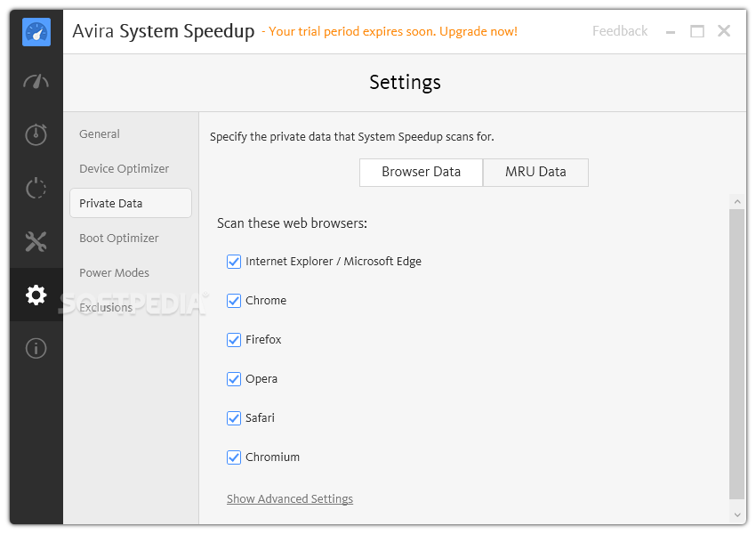The image size is (756, 534).
Task: Maximize the Avira window
Action: tap(697, 32)
